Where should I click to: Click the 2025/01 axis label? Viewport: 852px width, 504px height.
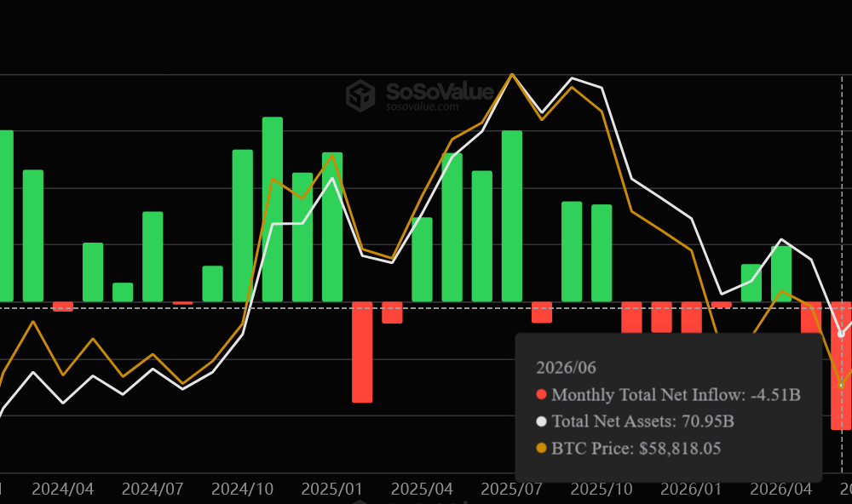click(x=332, y=489)
